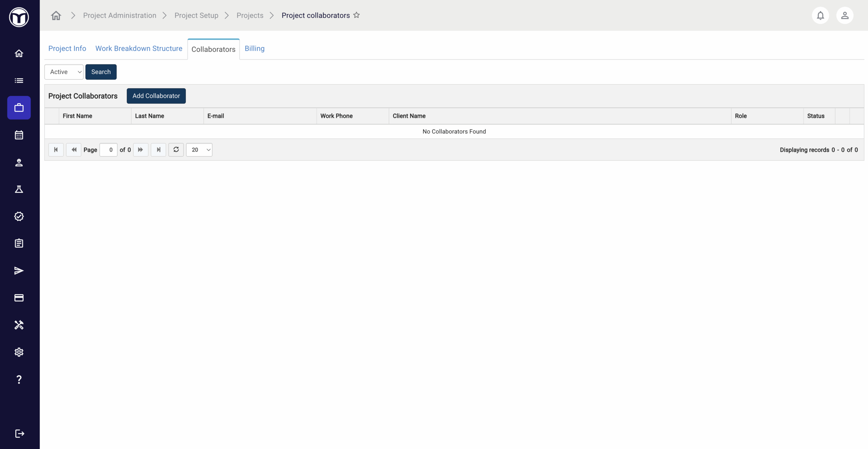
Task: Click the briefcase projects sidebar icon
Action: (x=19, y=108)
